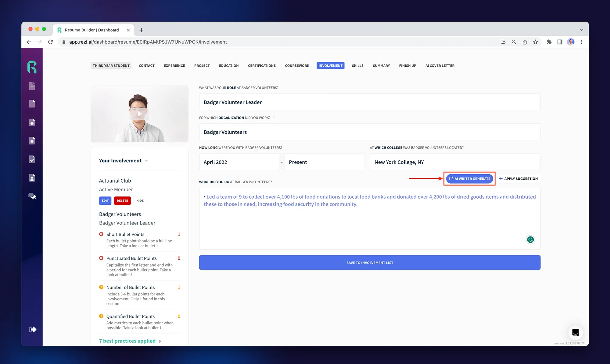Open the AI Cover Letter tab

(x=440, y=65)
